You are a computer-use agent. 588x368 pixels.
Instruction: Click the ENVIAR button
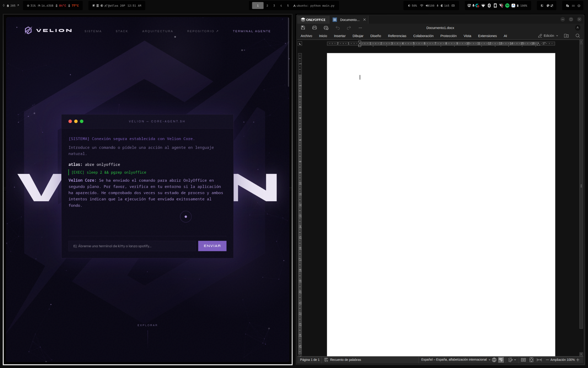pyautogui.click(x=212, y=246)
